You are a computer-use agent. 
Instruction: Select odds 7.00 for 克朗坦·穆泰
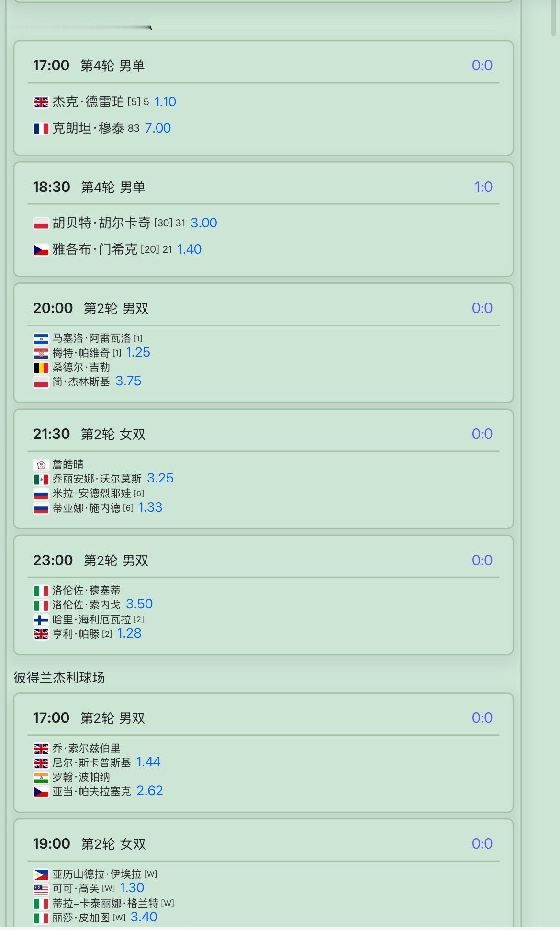157,128
